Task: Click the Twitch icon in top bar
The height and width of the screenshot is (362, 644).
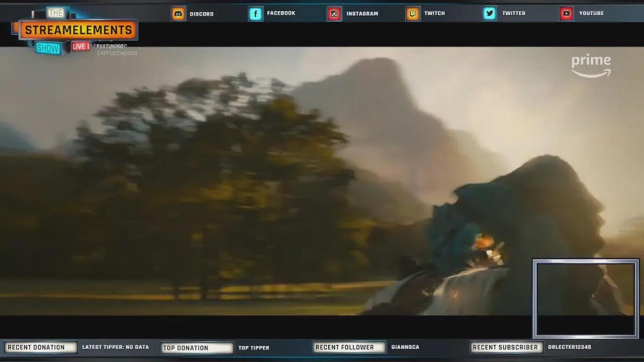Action: (x=413, y=14)
